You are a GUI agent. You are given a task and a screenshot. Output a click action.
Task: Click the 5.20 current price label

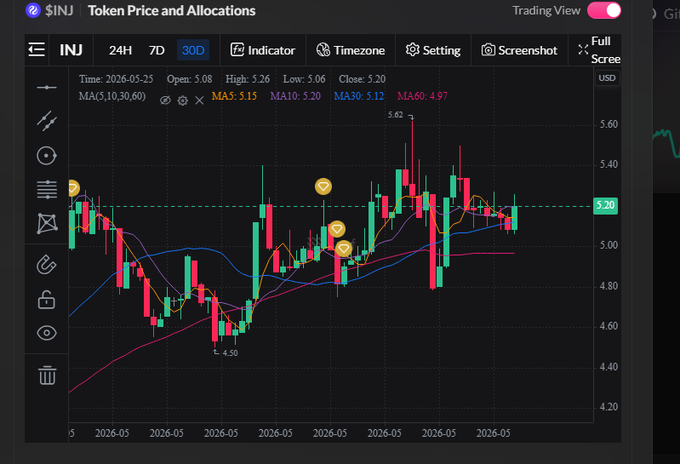pos(605,205)
